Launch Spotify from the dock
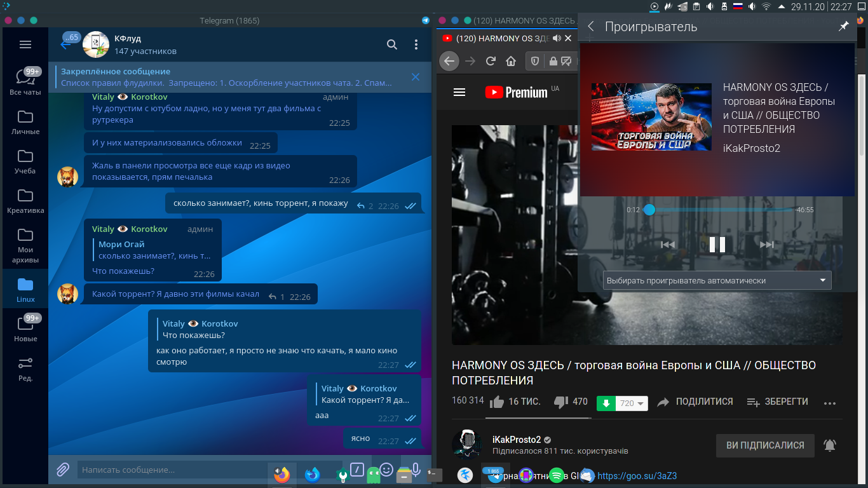868x488 pixels. [556, 475]
